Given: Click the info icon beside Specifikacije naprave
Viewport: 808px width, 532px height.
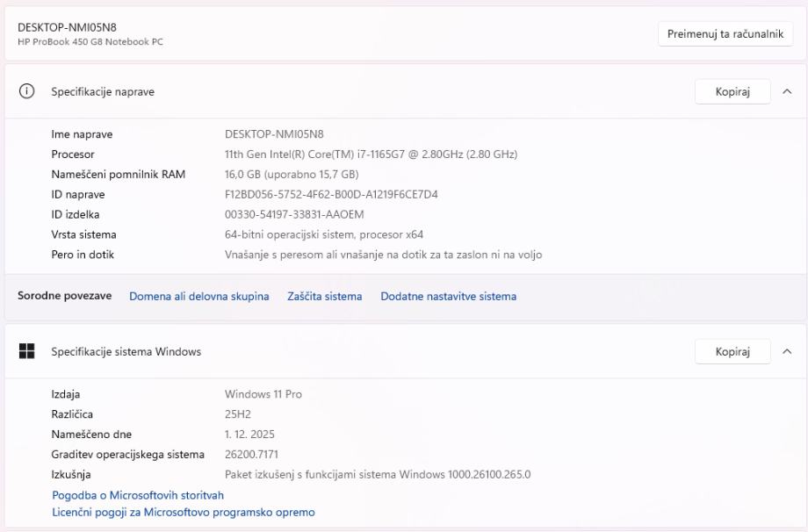Looking at the screenshot, I should point(27,91).
